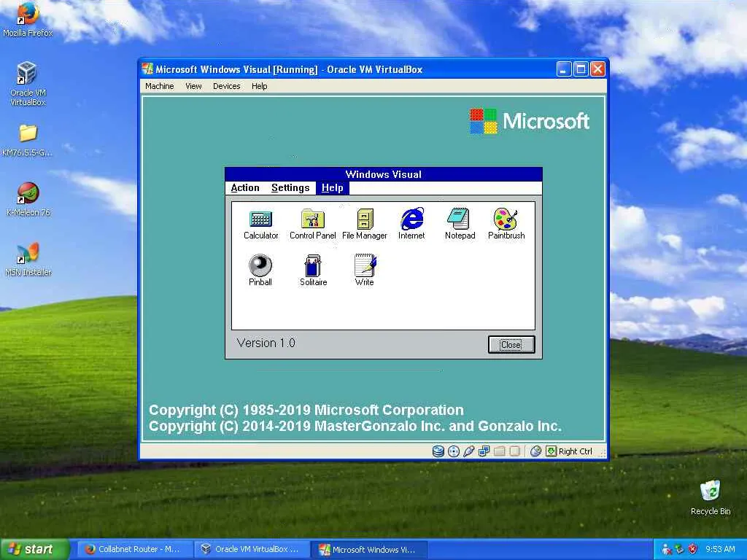Screen dimensions: 747x560
Task: Click the USB devices status icon
Action: [469, 451]
